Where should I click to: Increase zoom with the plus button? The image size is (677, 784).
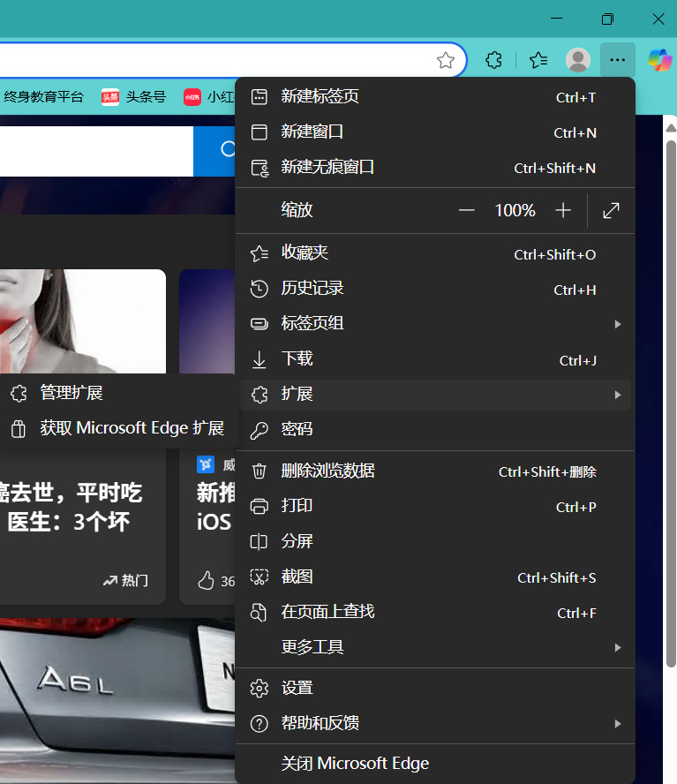click(x=563, y=210)
